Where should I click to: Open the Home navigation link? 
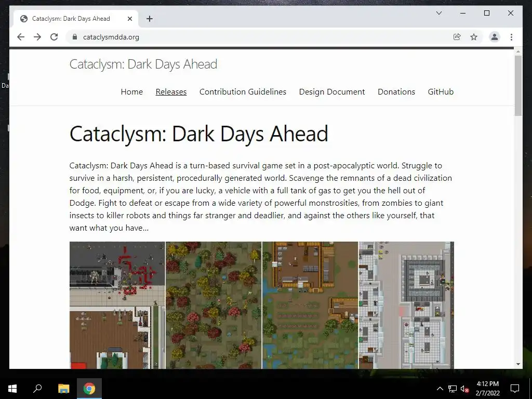tap(131, 91)
